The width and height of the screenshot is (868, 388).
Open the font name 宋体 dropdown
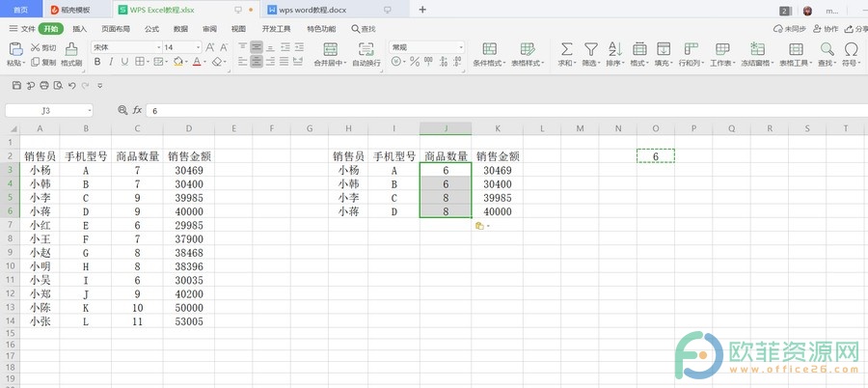[x=159, y=47]
